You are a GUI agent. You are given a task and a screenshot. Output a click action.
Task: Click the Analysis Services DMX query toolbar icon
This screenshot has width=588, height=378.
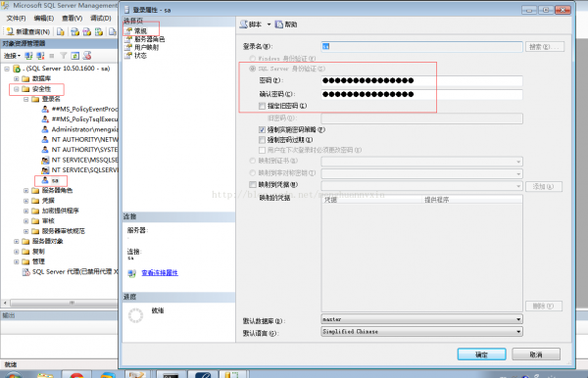coord(86,32)
